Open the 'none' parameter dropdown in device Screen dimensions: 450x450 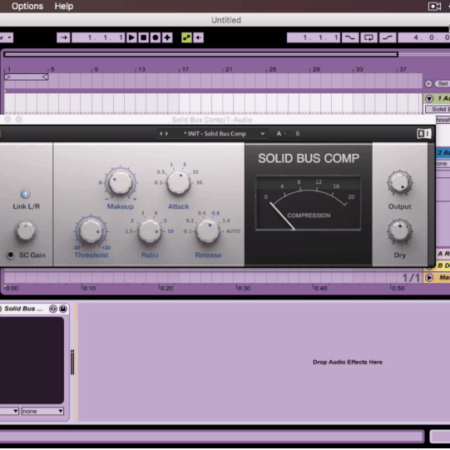pos(42,411)
